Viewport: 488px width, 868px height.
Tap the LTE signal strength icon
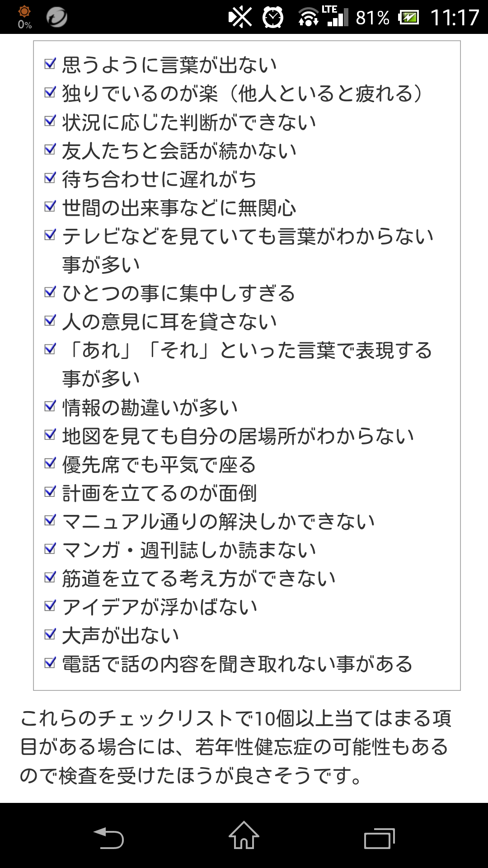tap(335, 16)
